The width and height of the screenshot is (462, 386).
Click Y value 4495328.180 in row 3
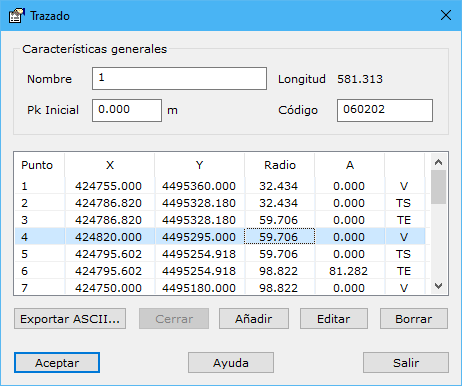pyautogui.click(x=199, y=220)
